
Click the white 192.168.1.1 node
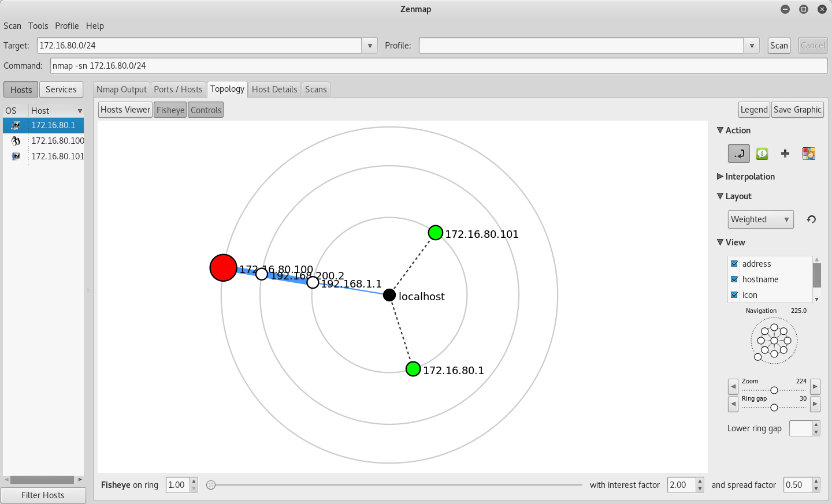pyautogui.click(x=313, y=282)
